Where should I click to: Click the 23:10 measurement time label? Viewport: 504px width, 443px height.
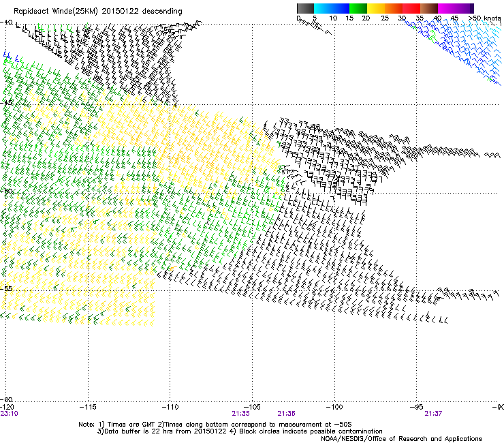tap(10, 414)
